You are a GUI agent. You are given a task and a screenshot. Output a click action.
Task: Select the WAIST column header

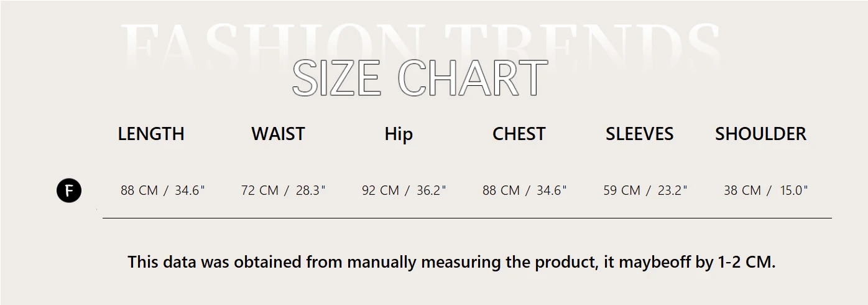pyautogui.click(x=278, y=134)
